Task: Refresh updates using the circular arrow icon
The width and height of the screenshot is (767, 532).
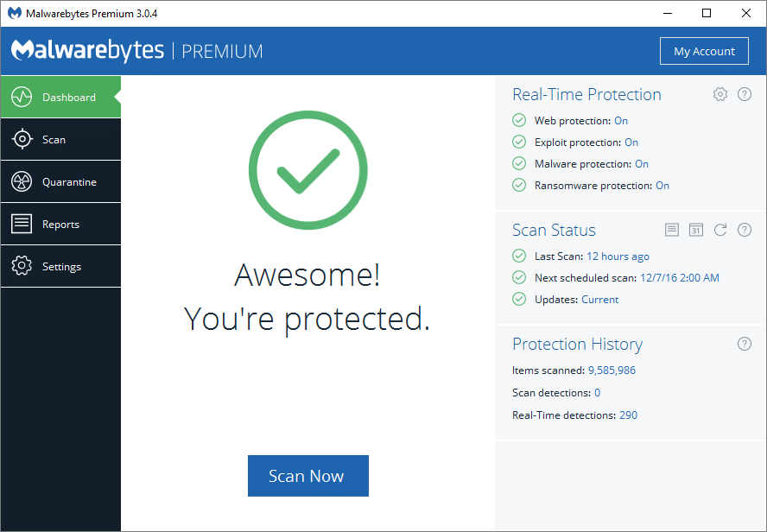Action: 720,230
